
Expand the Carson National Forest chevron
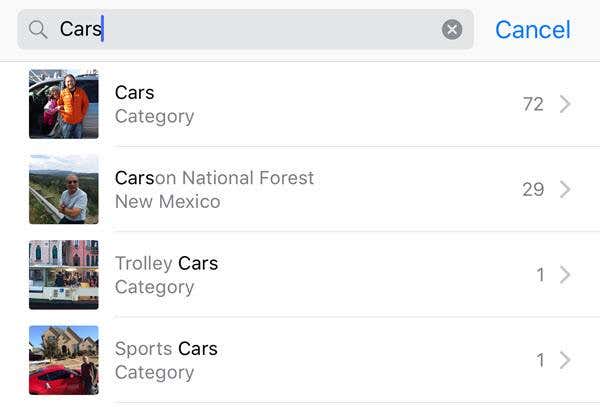[565, 189]
